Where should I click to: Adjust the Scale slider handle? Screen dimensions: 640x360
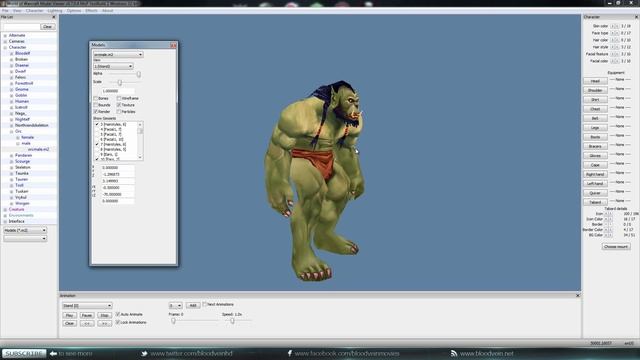(120, 82)
